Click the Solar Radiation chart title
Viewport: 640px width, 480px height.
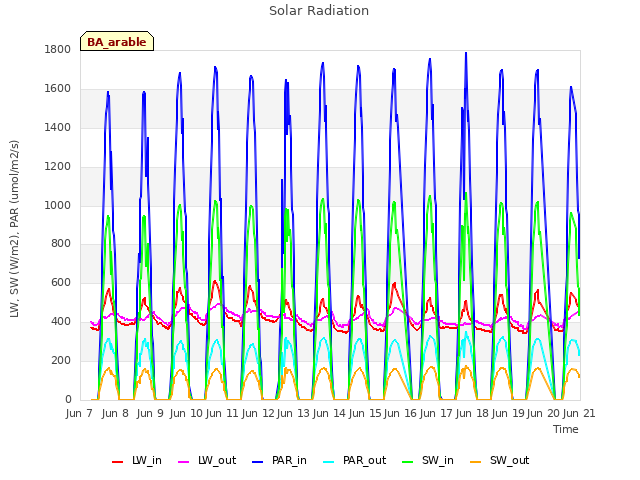click(x=319, y=11)
